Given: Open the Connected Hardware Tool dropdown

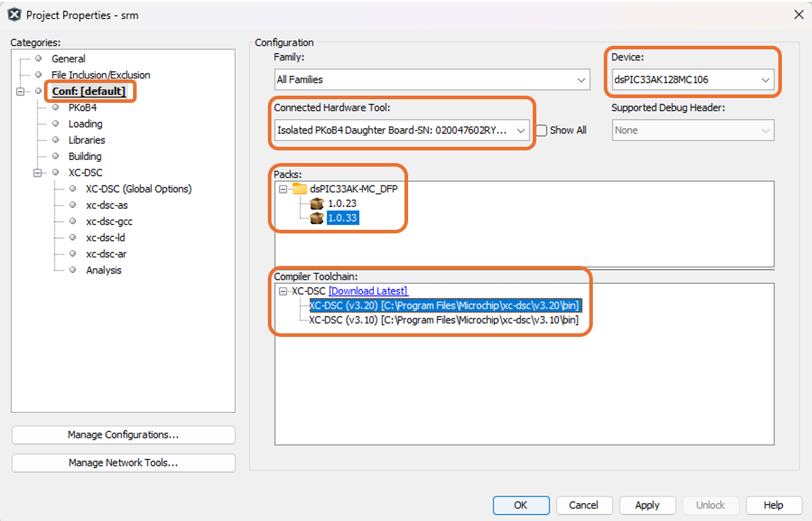Looking at the screenshot, I should coord(521,130).
